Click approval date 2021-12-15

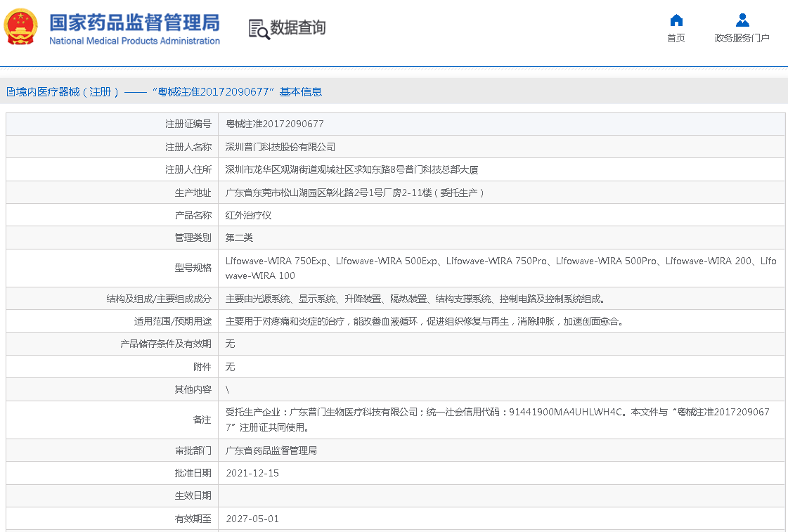tap(252, 473)
